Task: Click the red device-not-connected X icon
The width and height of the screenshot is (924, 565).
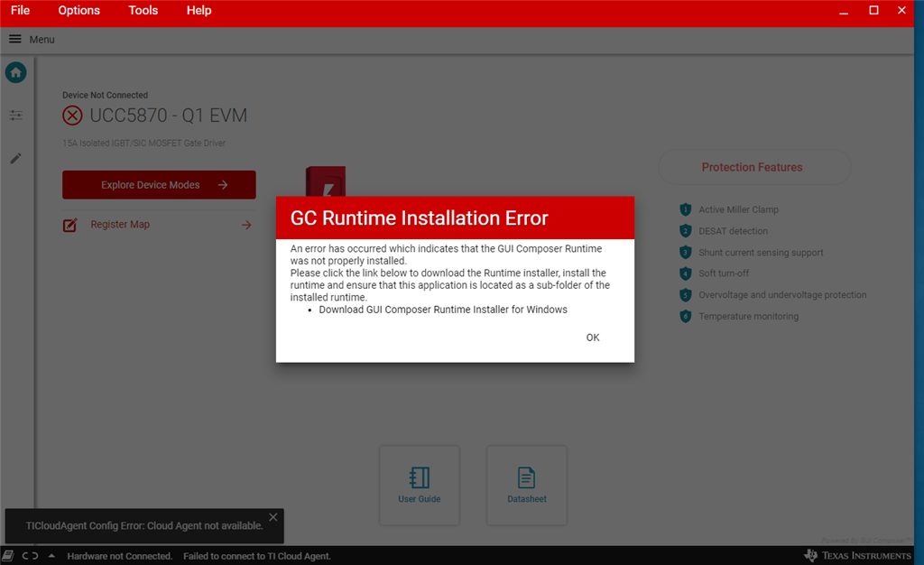Action: 72,116
